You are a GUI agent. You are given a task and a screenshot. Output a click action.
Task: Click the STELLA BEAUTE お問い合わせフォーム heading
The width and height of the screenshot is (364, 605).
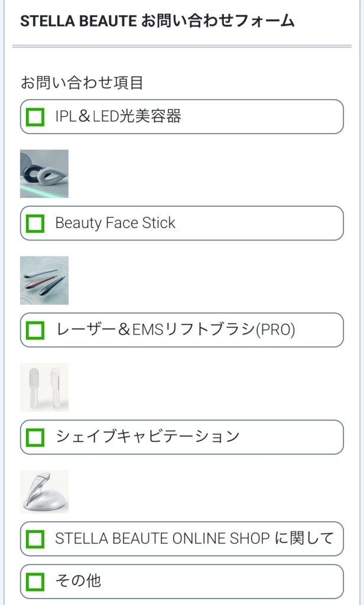[157, 21]
